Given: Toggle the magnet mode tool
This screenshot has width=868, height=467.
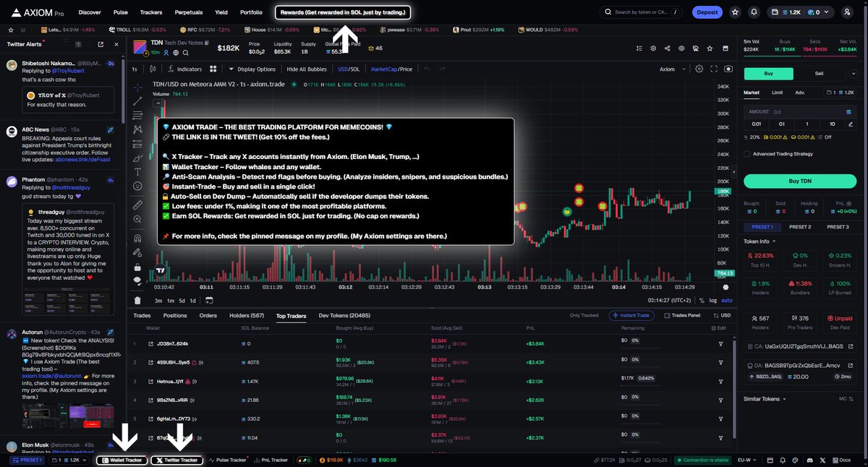Looking at the screenshot, I should click(137, 238).
